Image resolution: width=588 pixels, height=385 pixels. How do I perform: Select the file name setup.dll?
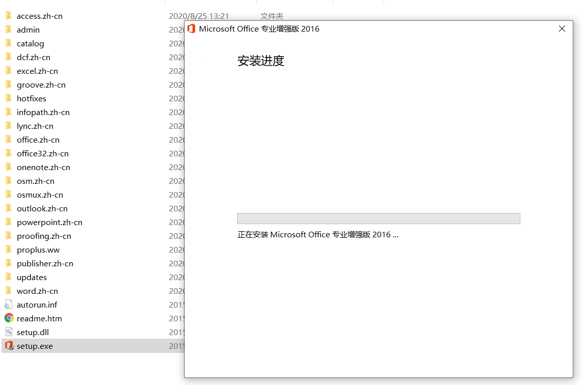tap(33, 333)
